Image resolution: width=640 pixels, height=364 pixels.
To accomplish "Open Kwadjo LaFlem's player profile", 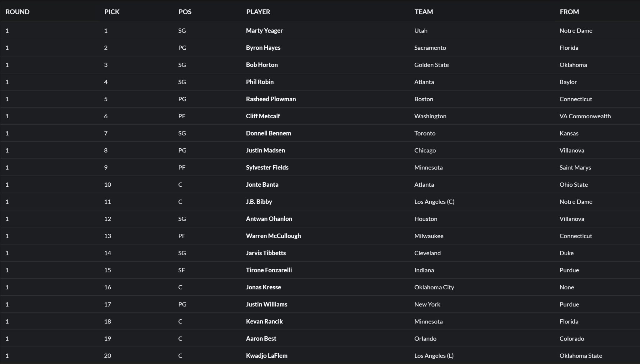I will pos(267,356).
